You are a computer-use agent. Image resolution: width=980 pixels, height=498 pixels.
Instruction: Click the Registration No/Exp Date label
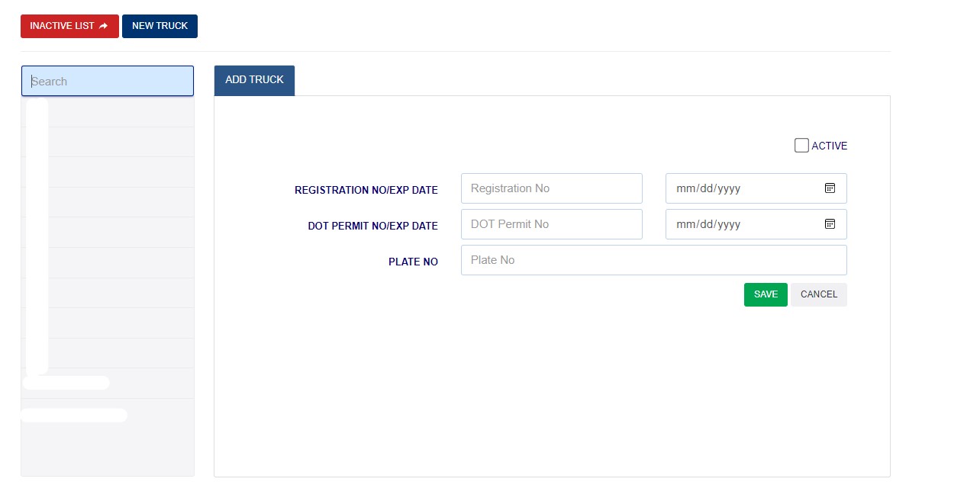(366, 190)
